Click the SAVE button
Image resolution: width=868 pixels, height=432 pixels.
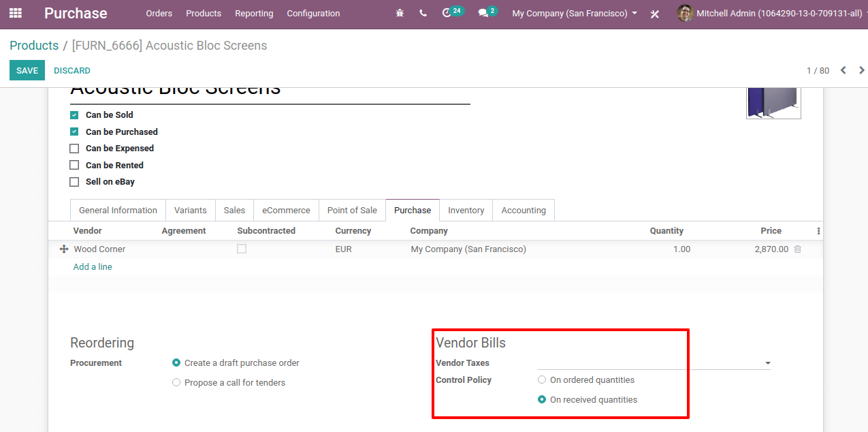click(27, 70)
